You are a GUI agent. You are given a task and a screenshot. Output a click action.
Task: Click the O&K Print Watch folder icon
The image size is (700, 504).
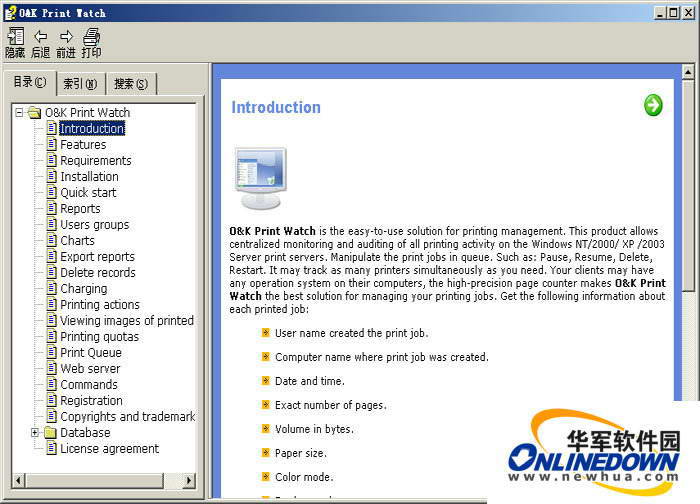coord(34,112)
